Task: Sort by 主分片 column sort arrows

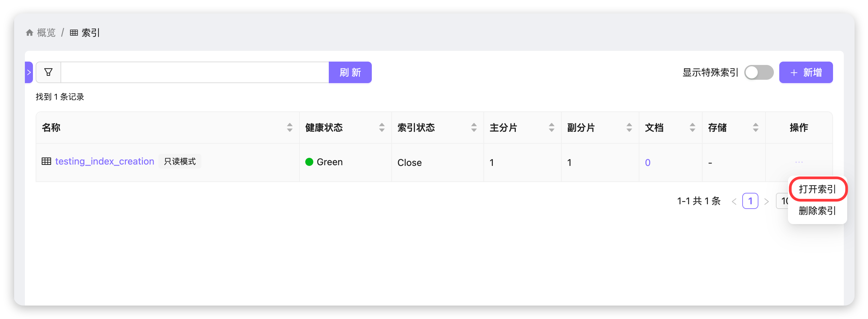Action: (x=551, y=128)
